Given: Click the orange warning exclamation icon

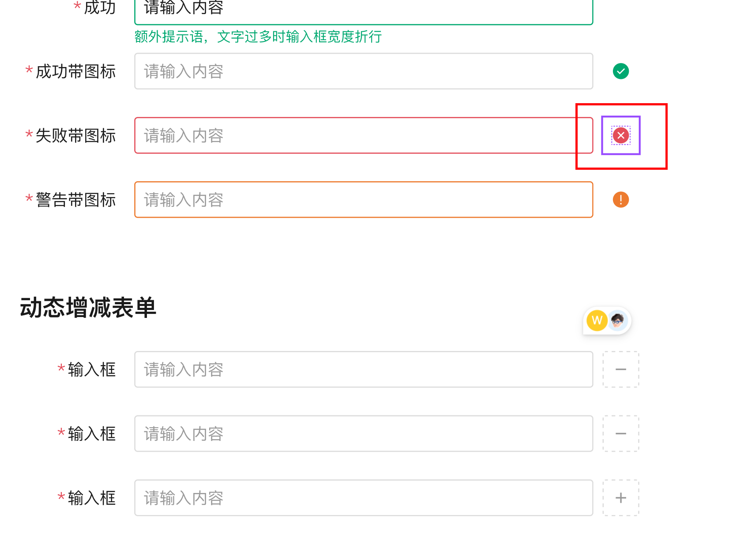Looking at the screenshot, I should (620, 200).
